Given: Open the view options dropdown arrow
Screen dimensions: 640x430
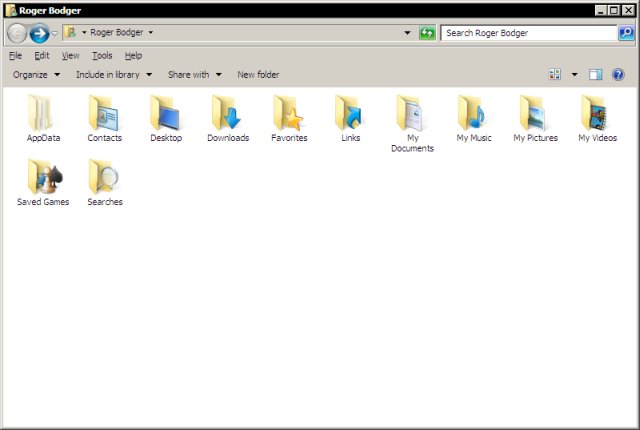Looking at the screenshot, I should click(x=574, y=75).
